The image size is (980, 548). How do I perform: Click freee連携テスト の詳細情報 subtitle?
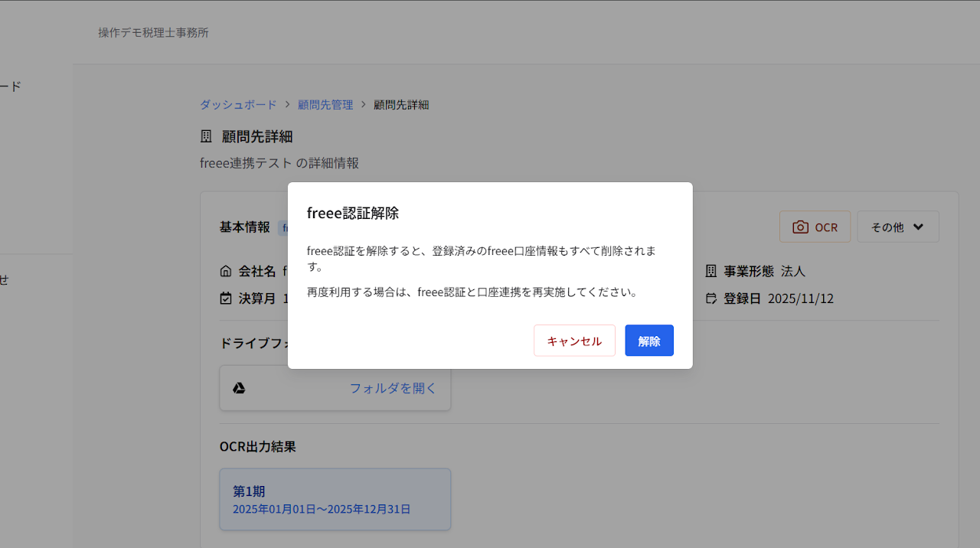click(279, 163)
